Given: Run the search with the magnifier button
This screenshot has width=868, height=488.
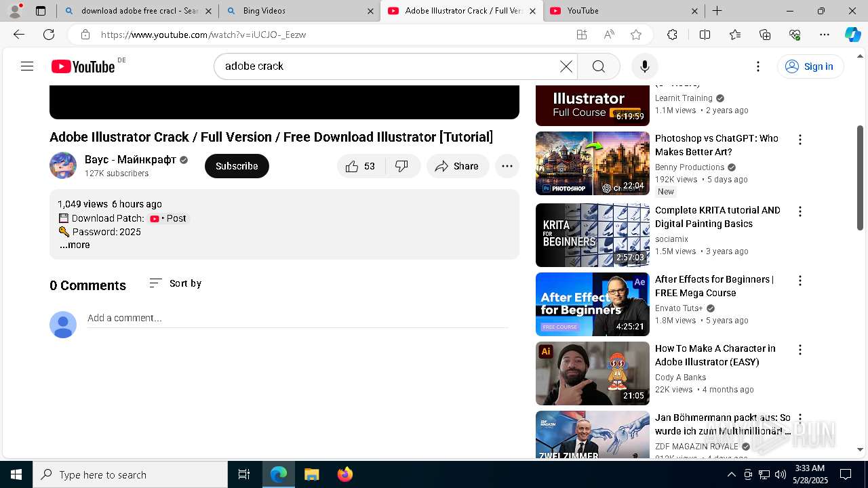Looking at the screenshot, I should point(598,66).
